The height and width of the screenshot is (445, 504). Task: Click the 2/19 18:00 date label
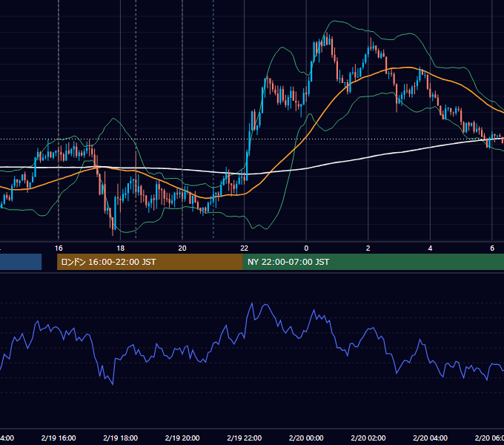[121, 438]
